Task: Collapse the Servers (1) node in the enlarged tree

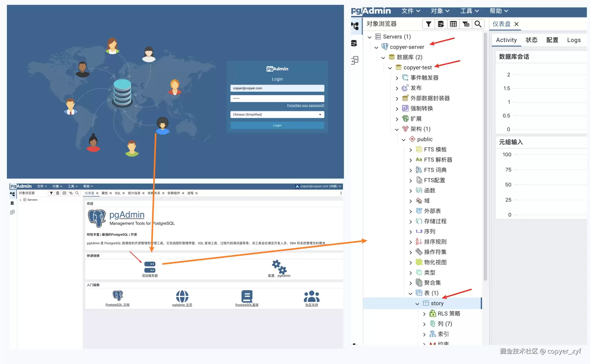Action: [369, 37]
